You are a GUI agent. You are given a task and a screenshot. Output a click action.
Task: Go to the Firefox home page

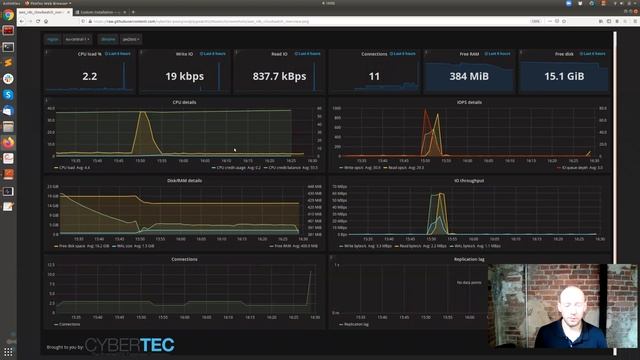[46, 21]
